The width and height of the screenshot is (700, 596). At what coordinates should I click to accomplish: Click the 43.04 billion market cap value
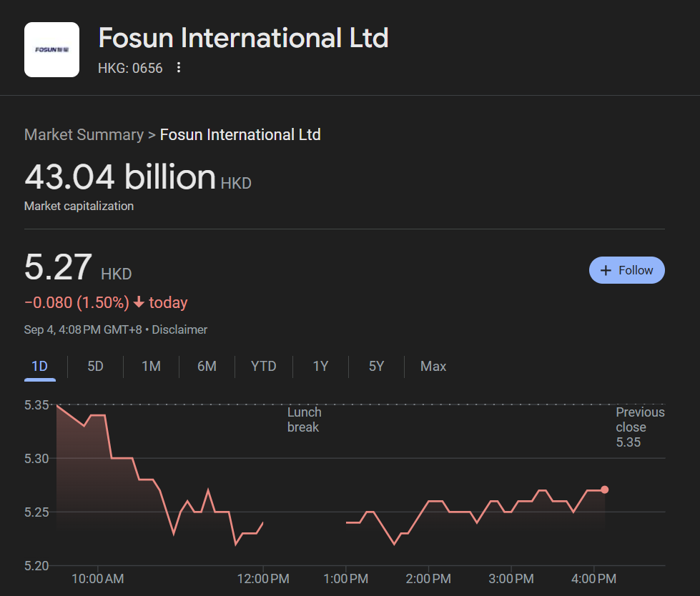[x=120, y=177]
